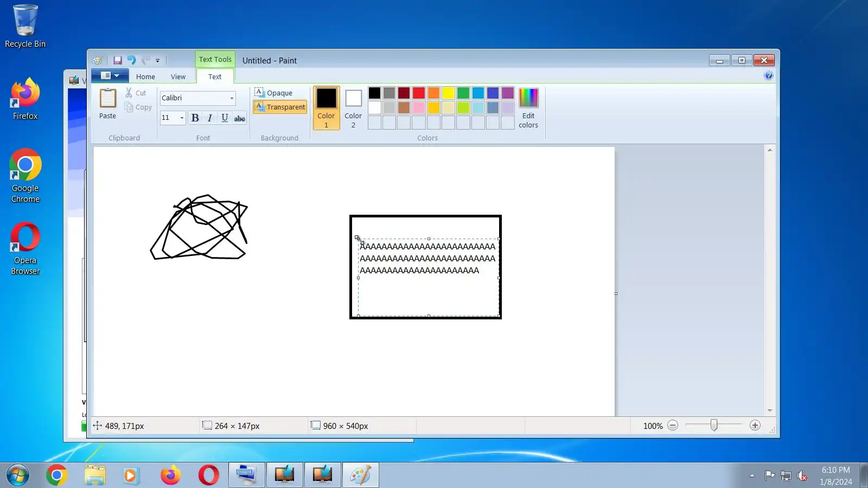Toggle strikethrough formatting

[x=240, y=118]
